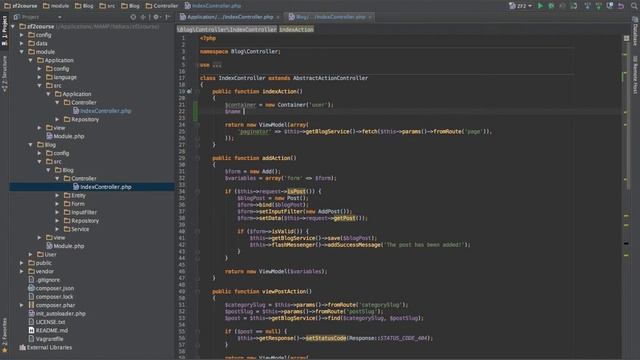The height and width of the screenshot is (360, 640).
Task: Close the Application IndexController.php tab
Action: [278, 17]
